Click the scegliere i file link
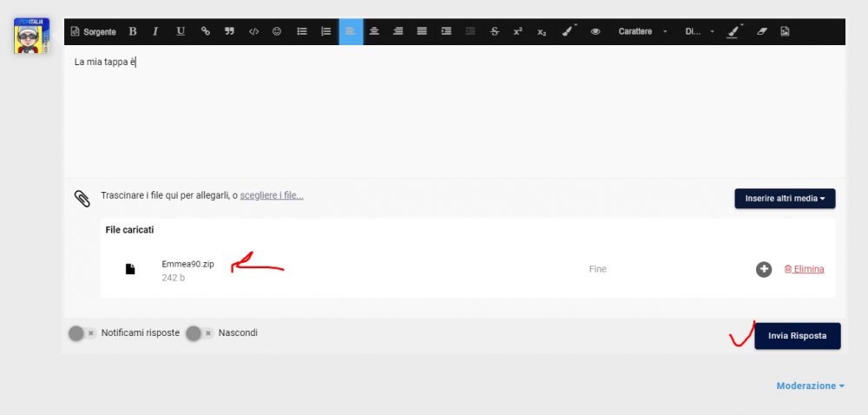Screen dimensions: 868x415 pyautogui.click(x=271, y=195)
